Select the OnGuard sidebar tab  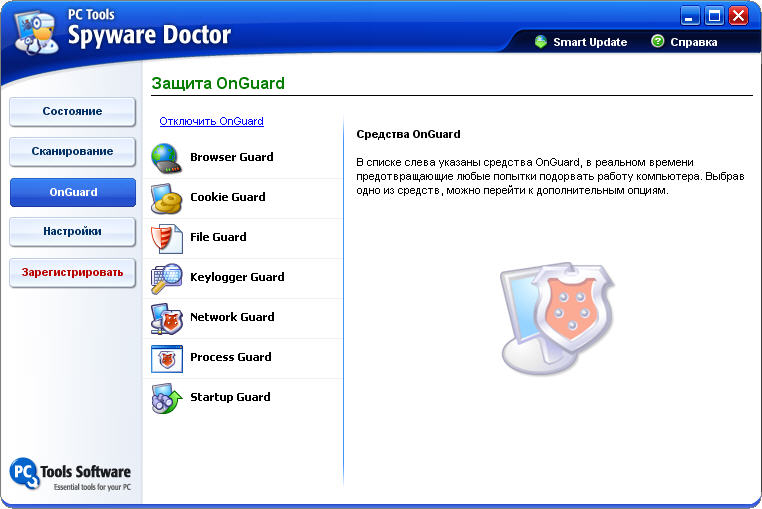point(73,192)
